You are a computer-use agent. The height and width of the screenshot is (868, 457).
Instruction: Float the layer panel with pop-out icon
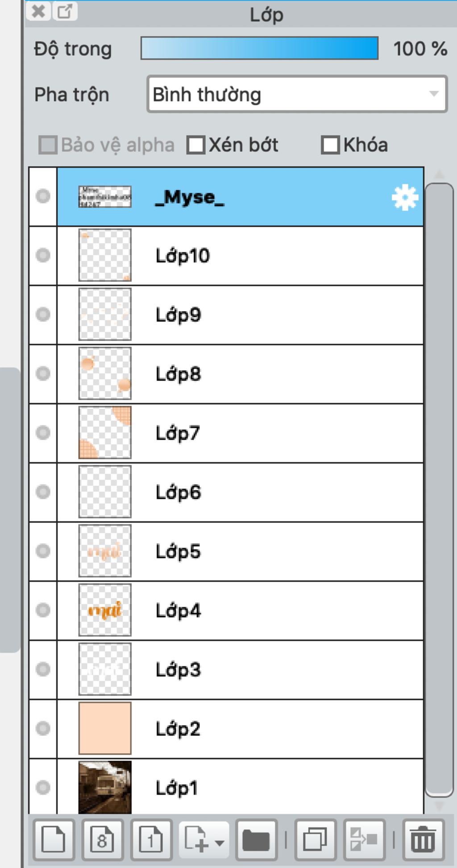point(65,11)
